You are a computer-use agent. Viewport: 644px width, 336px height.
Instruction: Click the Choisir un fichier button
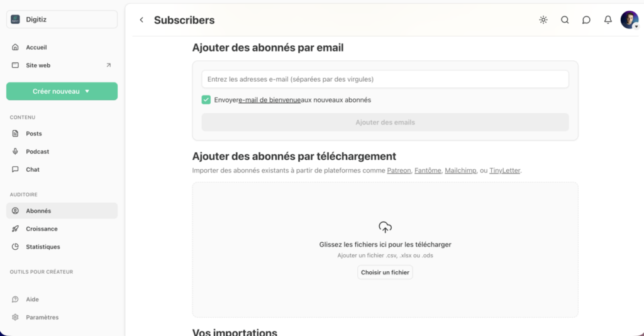pos(385,272)
